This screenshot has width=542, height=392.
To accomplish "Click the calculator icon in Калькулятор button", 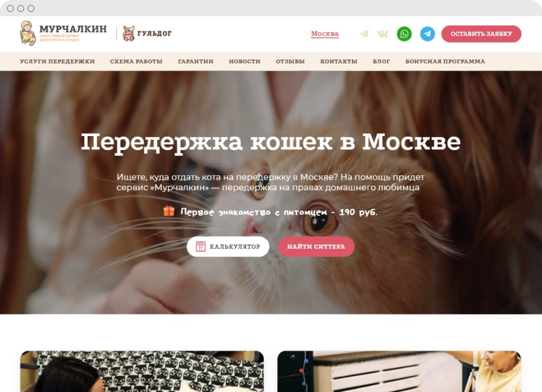I will click(201, 247).
